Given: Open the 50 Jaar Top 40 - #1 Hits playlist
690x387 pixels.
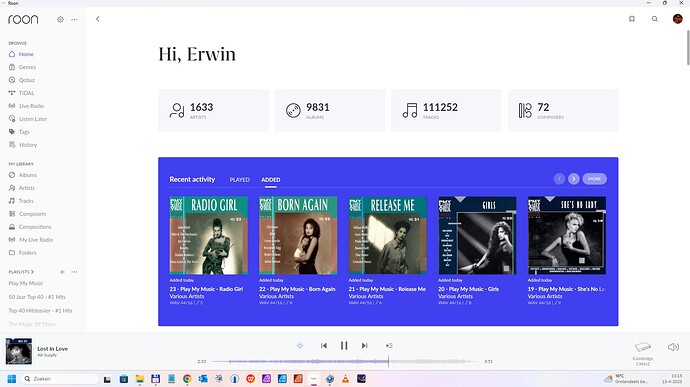Looking at the screenshot, I should [37, 297].
